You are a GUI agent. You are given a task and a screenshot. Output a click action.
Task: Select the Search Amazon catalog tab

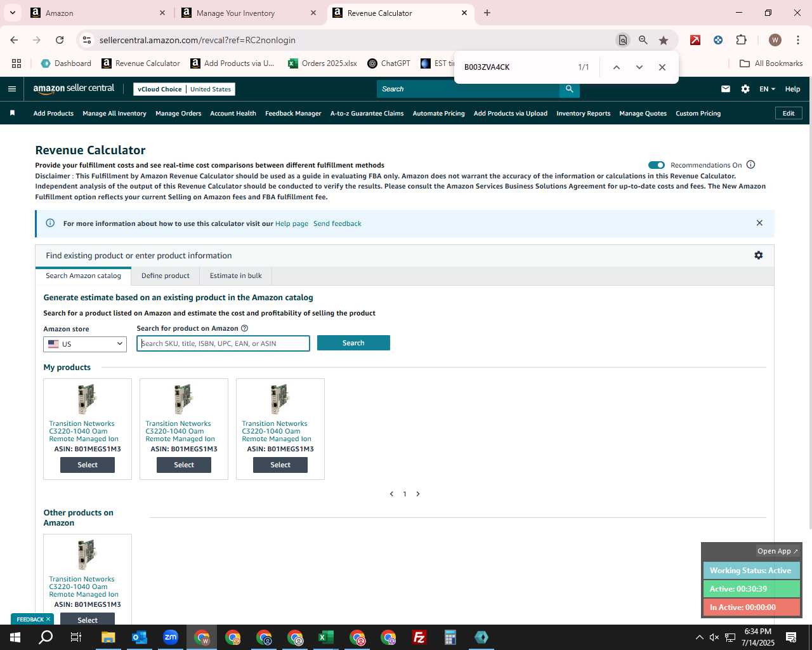(x=83, y=275)
